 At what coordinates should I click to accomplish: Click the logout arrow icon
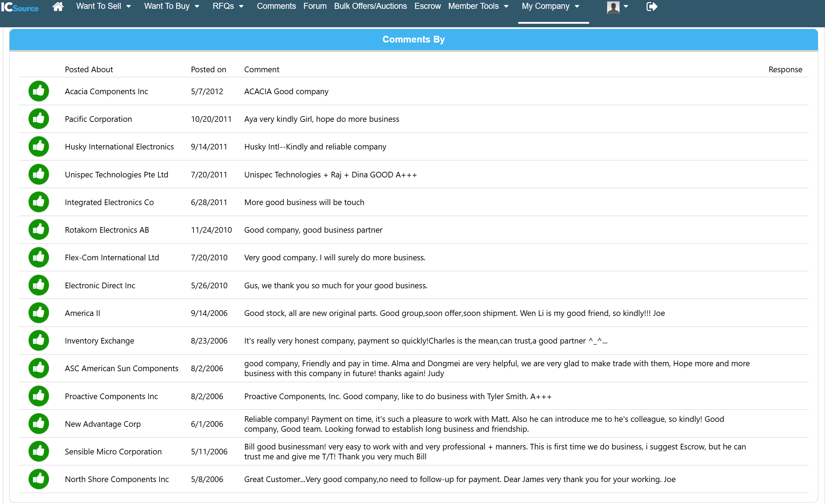tap(652, 6)
